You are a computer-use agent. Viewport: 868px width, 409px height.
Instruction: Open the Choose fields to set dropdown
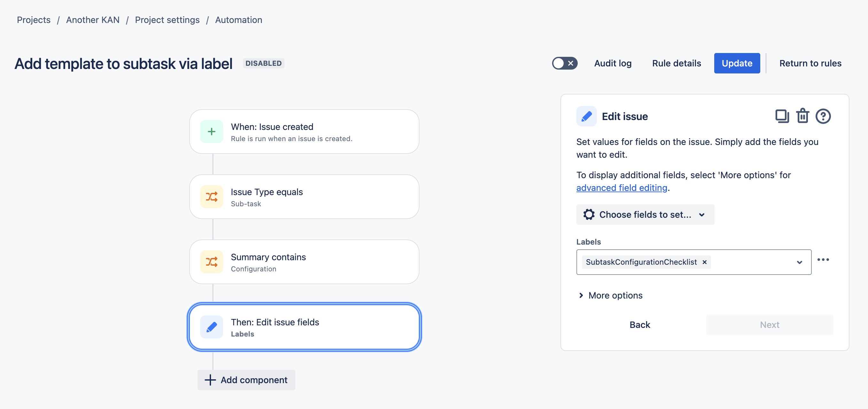coord(645,215)
